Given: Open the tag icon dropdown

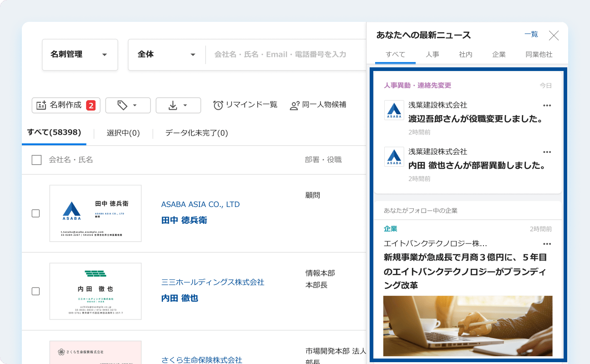Looking at the screenshot, I should (x=128, y=105).
